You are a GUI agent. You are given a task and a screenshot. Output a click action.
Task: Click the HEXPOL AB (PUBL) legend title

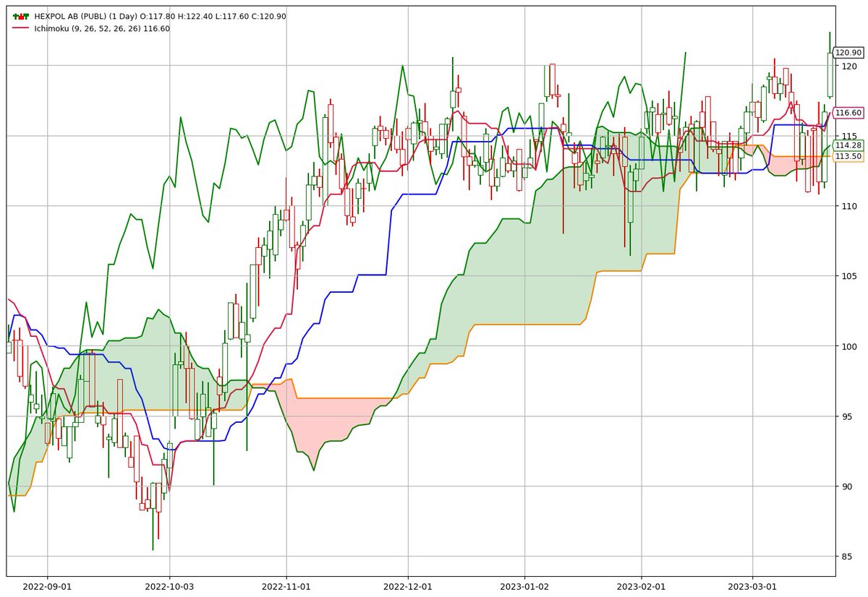160,16
